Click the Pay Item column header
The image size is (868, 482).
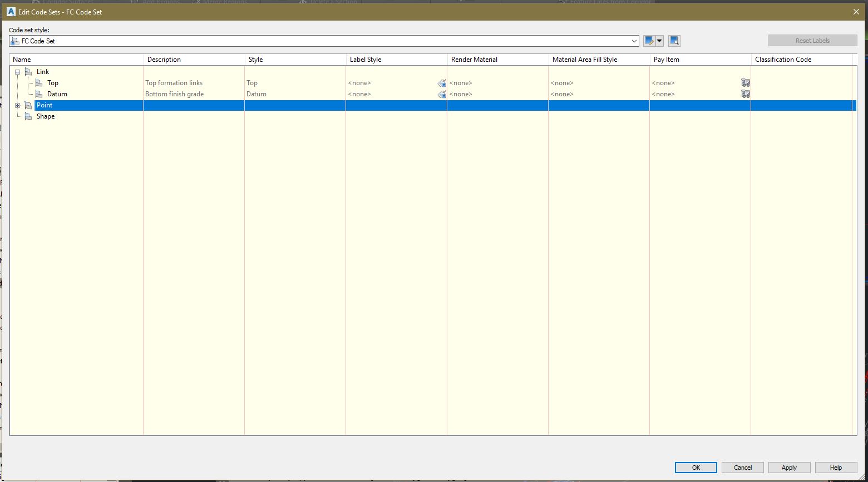point(701,60)
